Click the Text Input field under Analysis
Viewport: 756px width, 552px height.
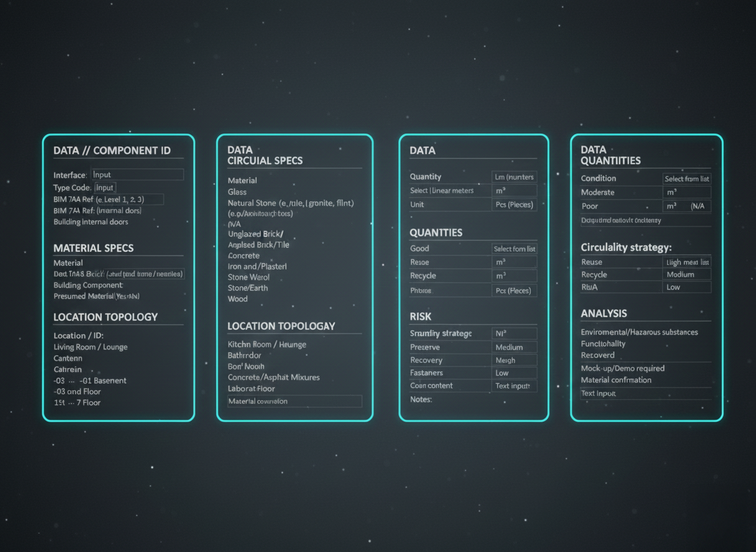tap(646, 394)
